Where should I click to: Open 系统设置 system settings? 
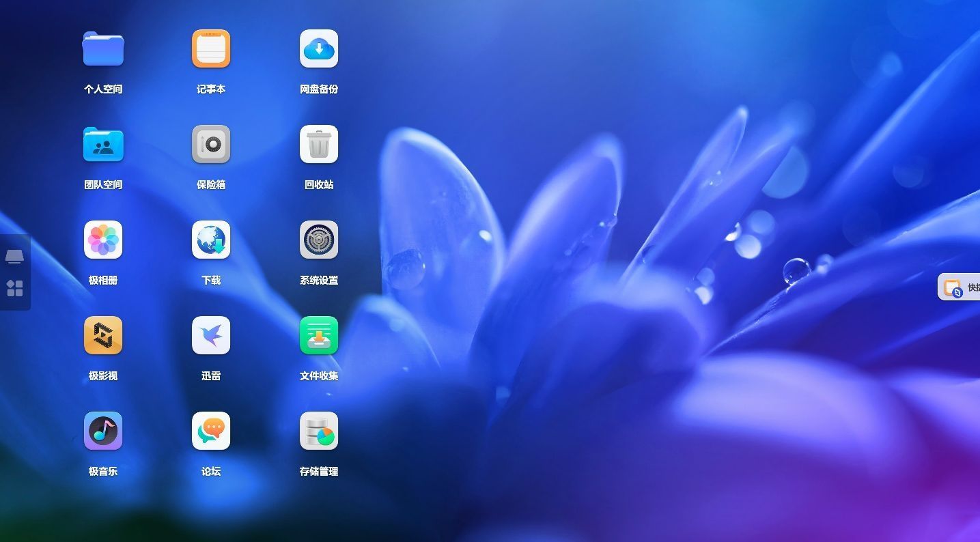point(319,240)
